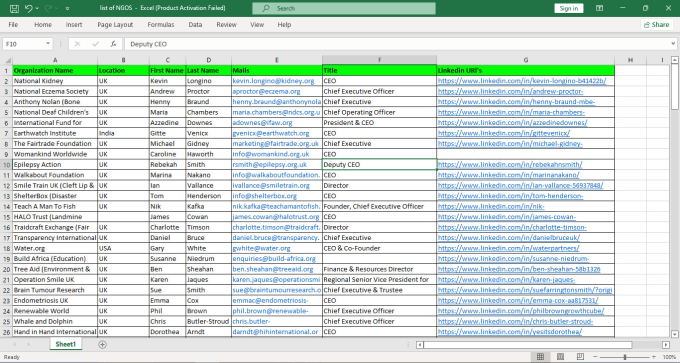Open Ribbon Display Options icon
The width and height of the screenshot is (680, 363).
click(x=599, y=8)
